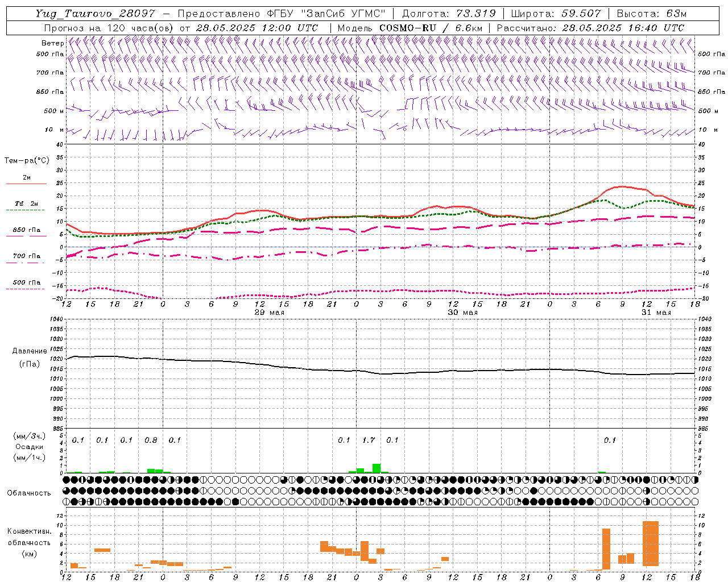Click the '(мм/1ч.)' precipitation unit label
This screenshot has height=582, width=728.
point(29,458)
